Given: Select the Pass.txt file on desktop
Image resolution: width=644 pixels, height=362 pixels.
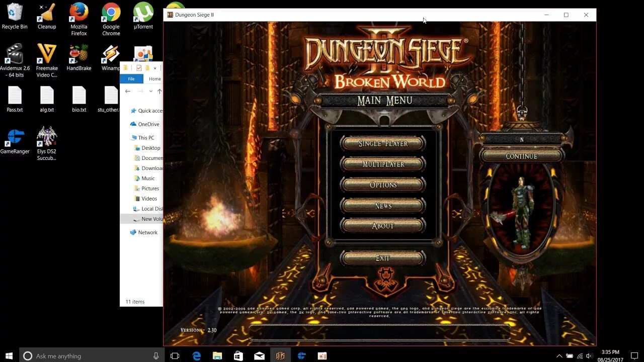Looking at the screenshot, I should click(15, 99).
